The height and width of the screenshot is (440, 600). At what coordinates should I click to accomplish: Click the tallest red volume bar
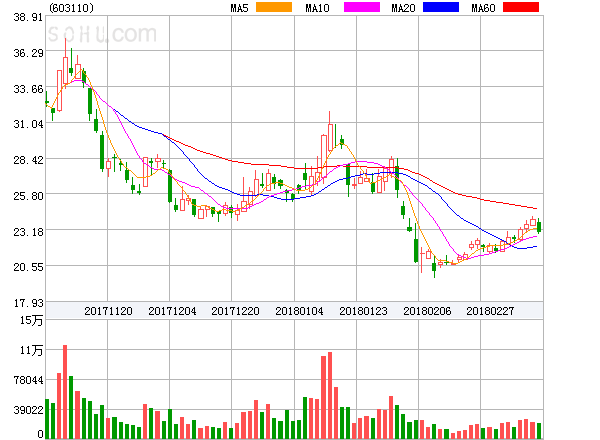point(65,392)
